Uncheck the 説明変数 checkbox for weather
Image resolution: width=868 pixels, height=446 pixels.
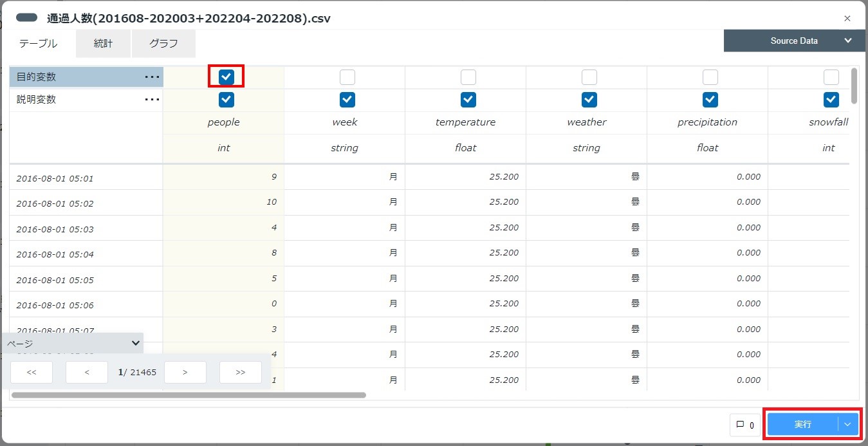click(x=589, y=100)
